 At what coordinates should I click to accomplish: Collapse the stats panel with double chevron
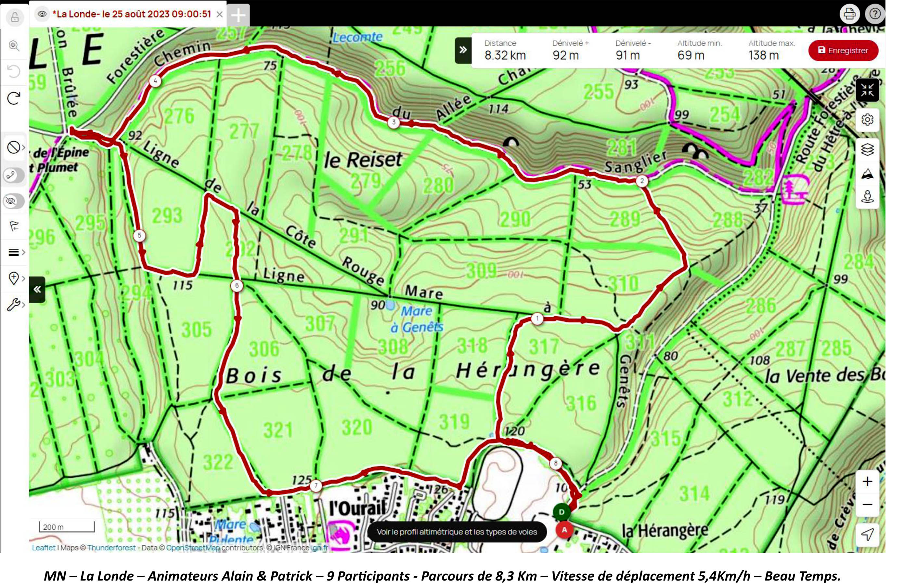(463, 50)
